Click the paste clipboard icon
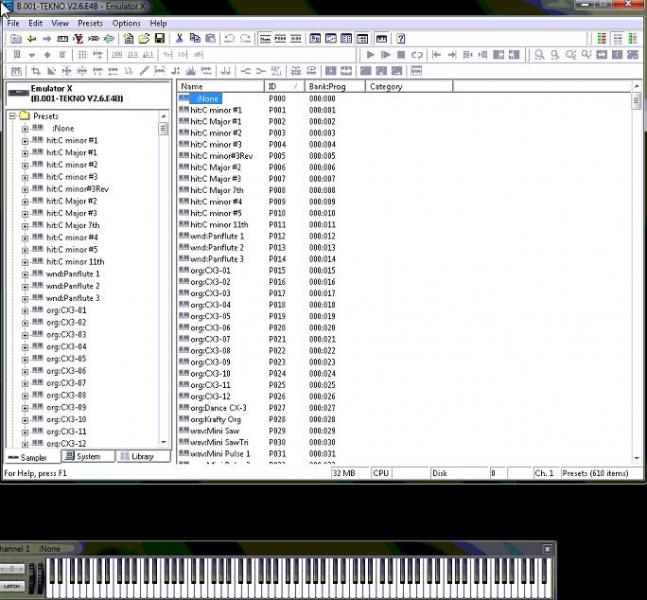 point(210,39)
